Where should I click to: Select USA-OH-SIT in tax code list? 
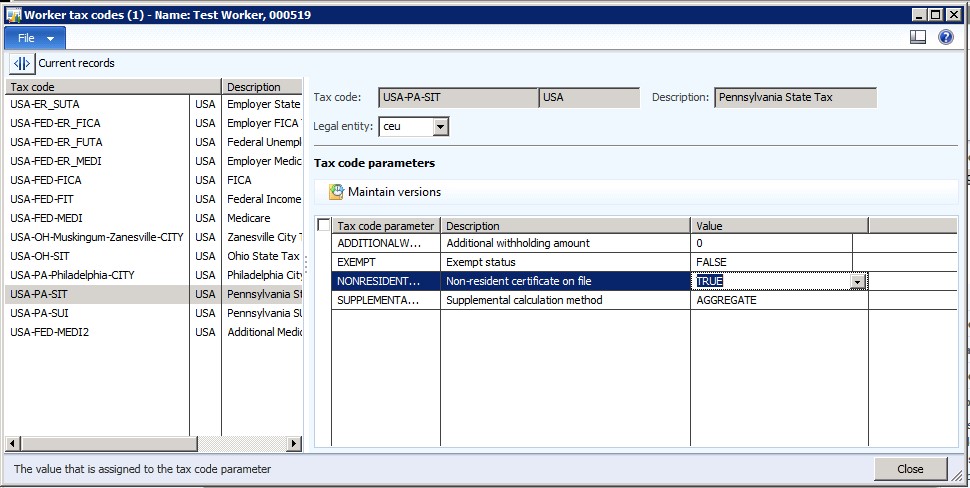point(39,256)
